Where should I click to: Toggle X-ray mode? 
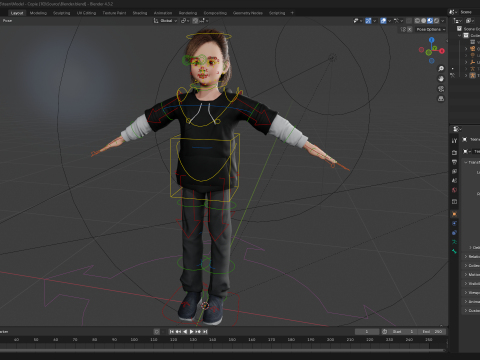pyautogui.click(x=409, y=21)
